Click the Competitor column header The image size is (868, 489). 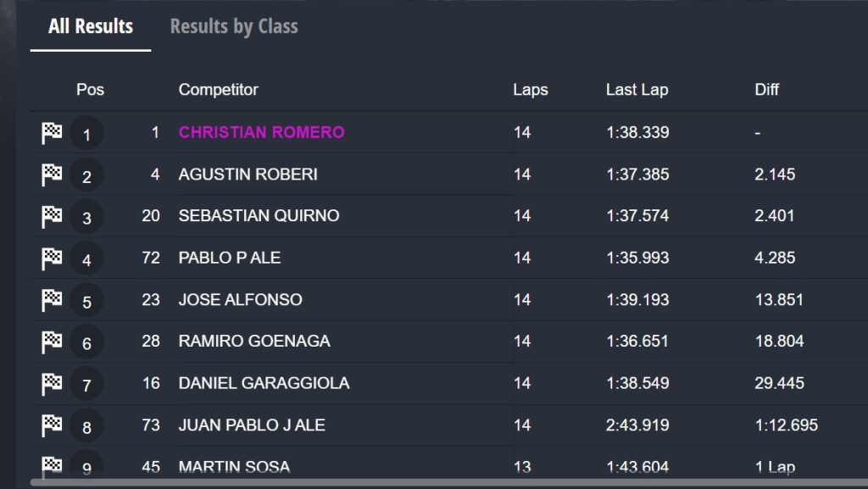point(218,90)
